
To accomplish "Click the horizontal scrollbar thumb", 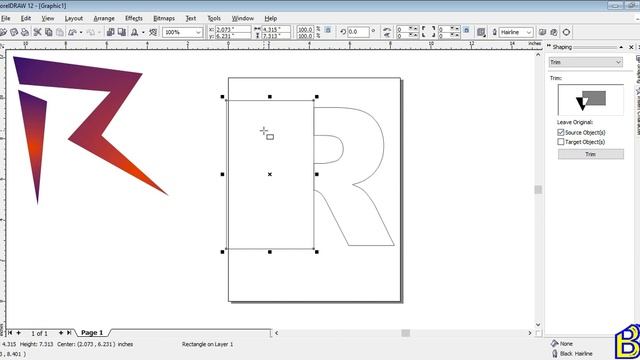I will pos(405,333).
